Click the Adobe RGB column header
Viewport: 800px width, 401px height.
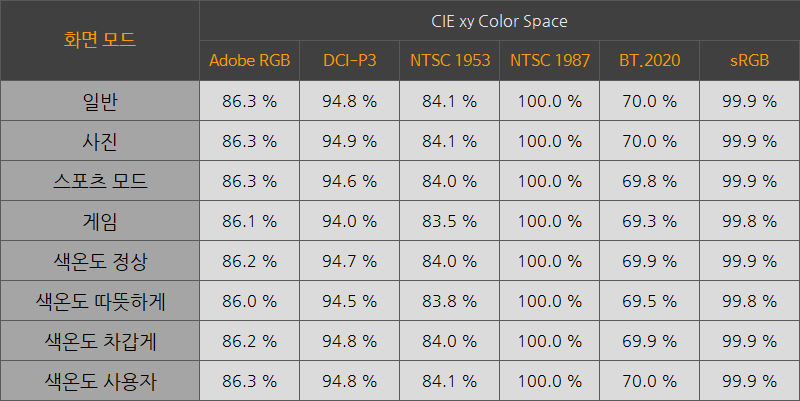[249, 61]
